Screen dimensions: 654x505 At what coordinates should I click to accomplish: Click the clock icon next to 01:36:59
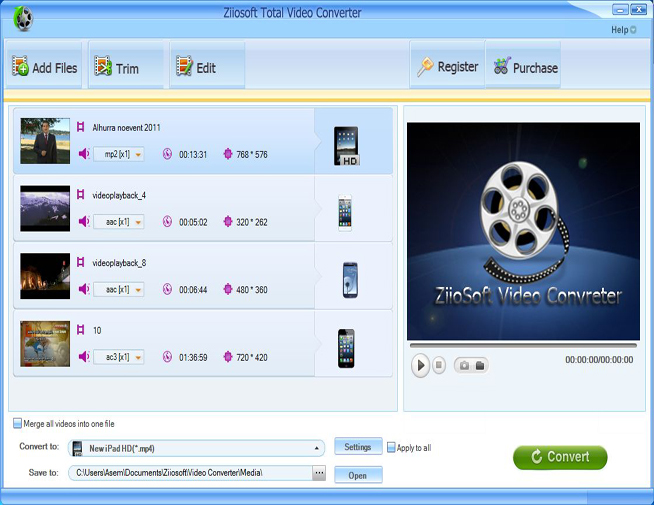167,357
